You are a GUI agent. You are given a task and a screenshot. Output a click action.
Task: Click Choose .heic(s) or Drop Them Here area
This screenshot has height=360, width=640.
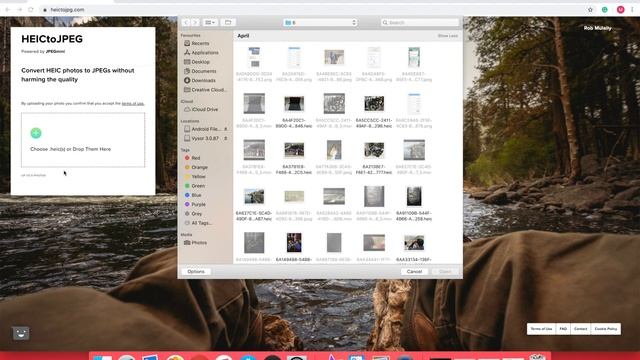[x=83, y=140]
